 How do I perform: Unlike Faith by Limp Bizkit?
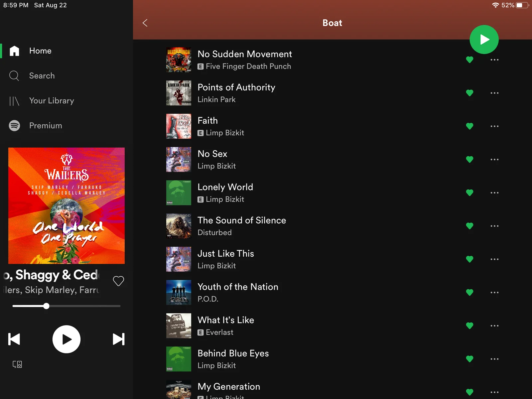click(469, 126)
